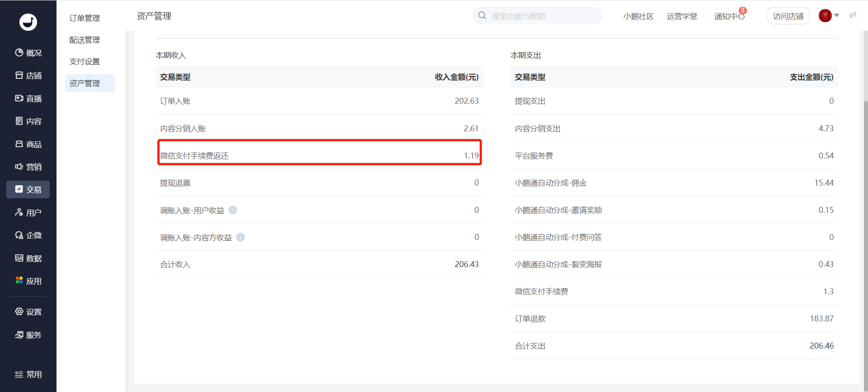Open the 设置 settings section
Screen dimensions: 868x392
coord(28,312)
